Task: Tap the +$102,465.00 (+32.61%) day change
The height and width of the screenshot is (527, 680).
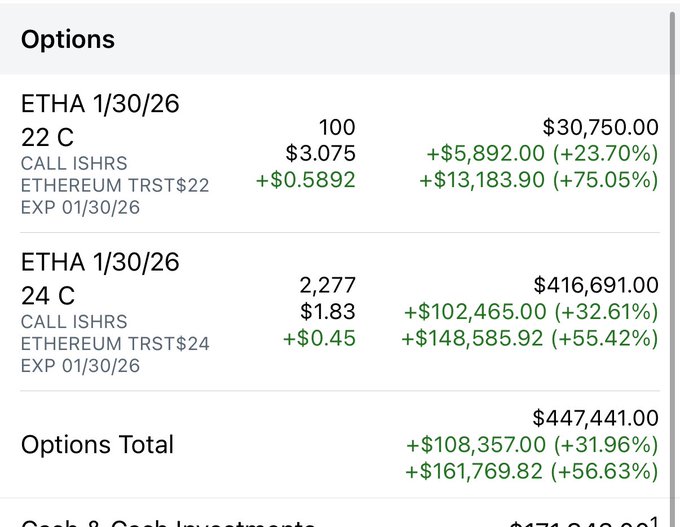Action: 531,312
